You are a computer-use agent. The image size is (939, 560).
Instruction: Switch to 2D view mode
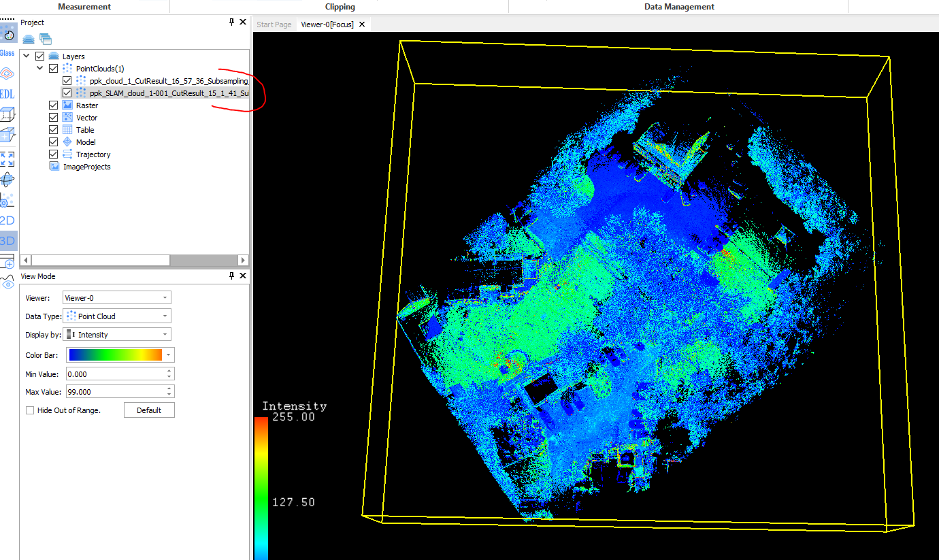click(x=7, y=220)
